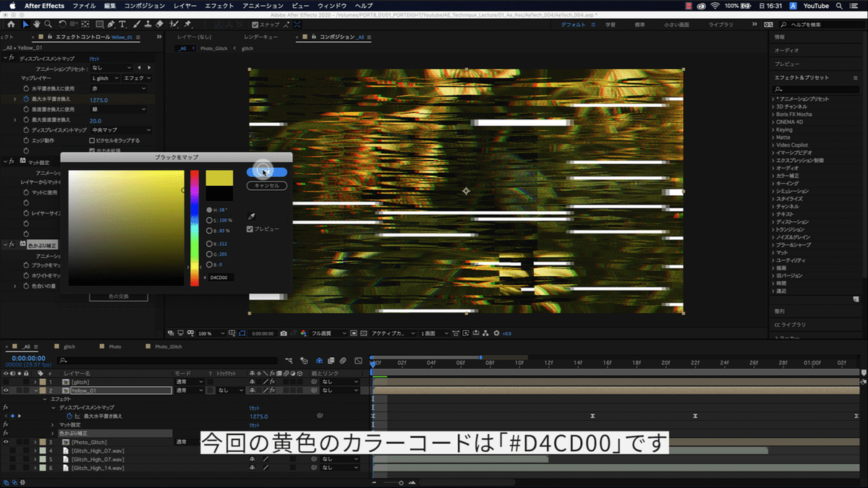Hide the Yellow_01 layer with its eye toggle
This screenshot has height=488, width=868.
click(x=6, y=390)
